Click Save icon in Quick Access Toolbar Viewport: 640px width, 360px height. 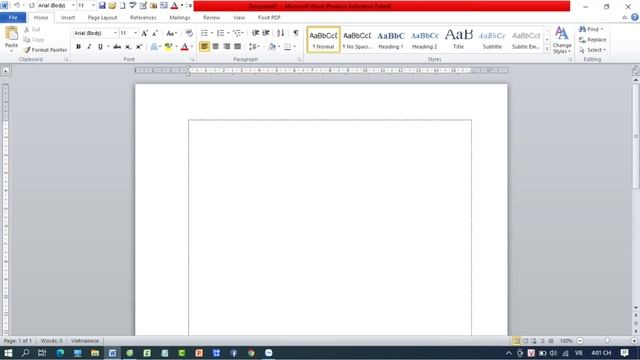[102, 6]
